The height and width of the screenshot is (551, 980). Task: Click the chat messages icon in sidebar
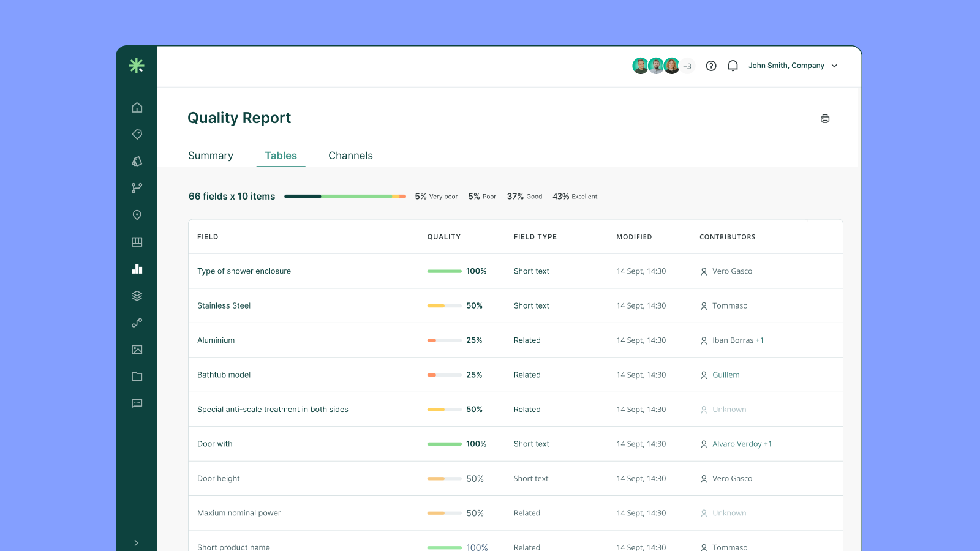137,403
